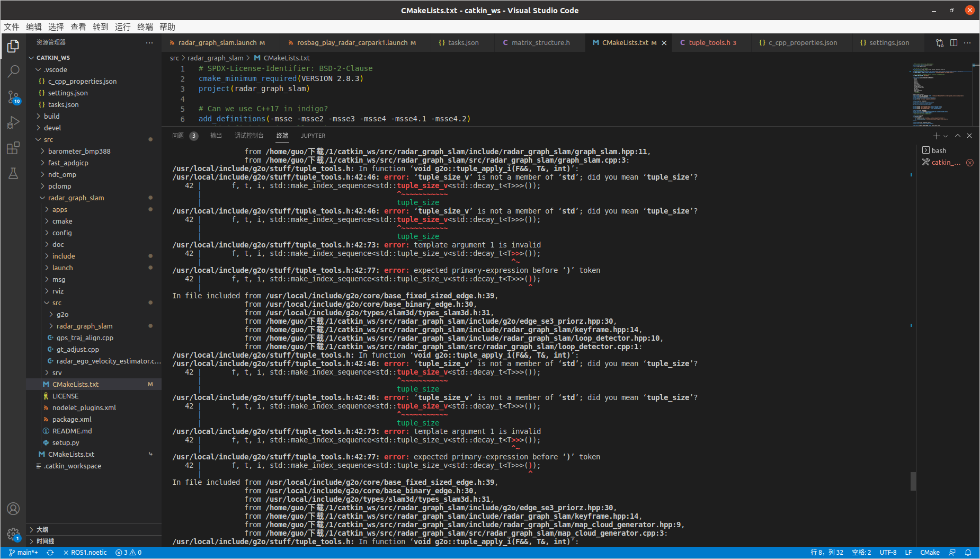This screenshot has height=559, width=980.
Task: Open the terminal profile dropdown chevron
Action: pos(946,136)
